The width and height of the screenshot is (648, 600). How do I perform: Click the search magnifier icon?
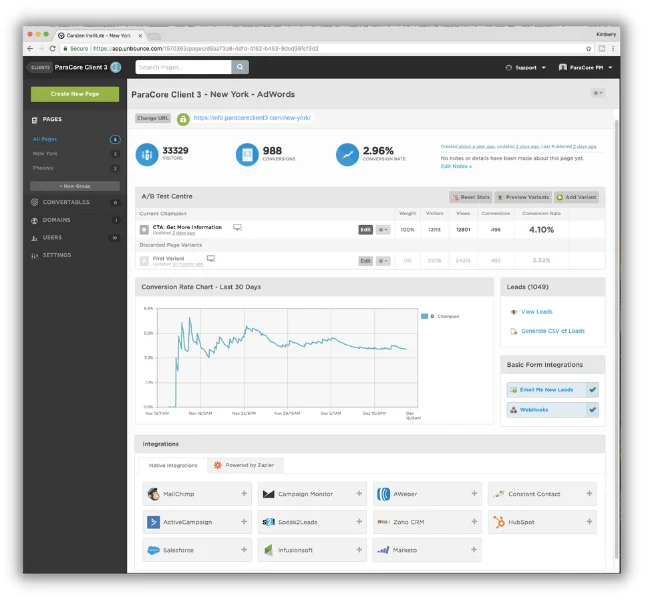pos(240,67)
